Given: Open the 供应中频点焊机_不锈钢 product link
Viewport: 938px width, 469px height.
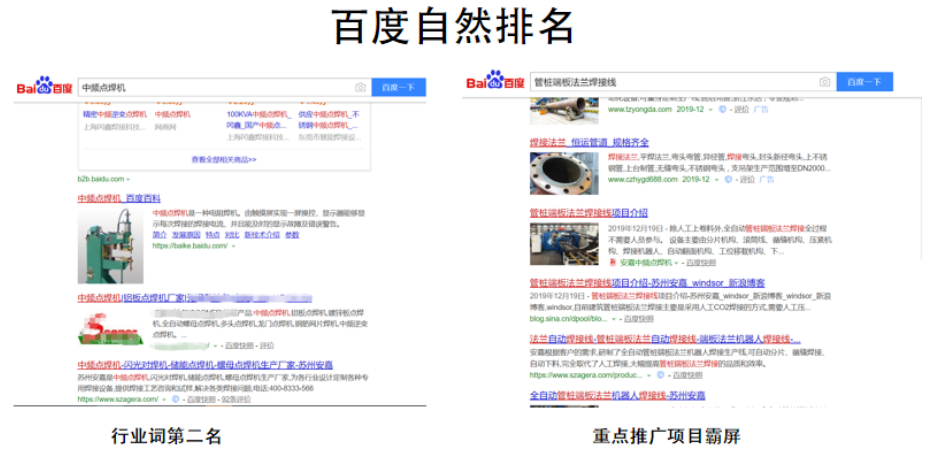Looking at the screenshot, I should [329, 120].
